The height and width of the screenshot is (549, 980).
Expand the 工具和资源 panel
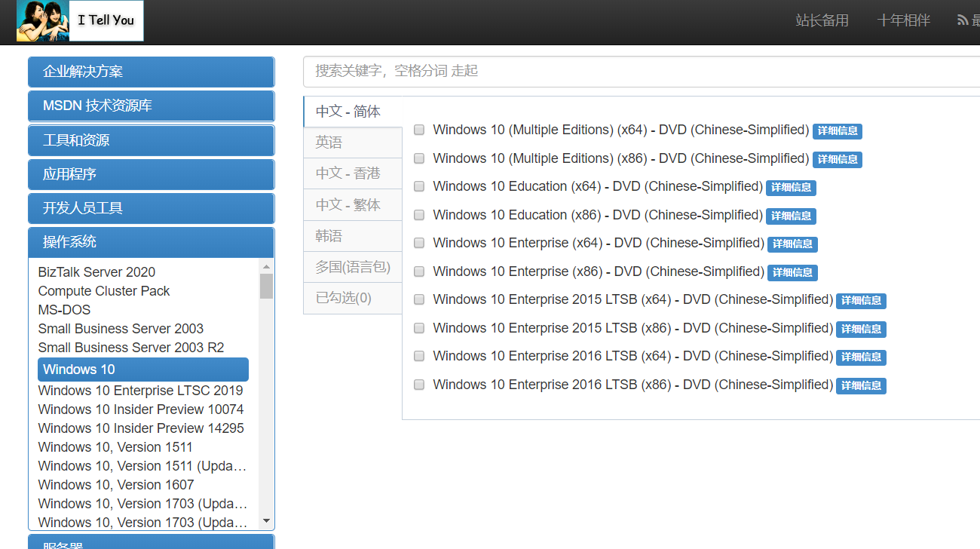click(x=152, y=140)
